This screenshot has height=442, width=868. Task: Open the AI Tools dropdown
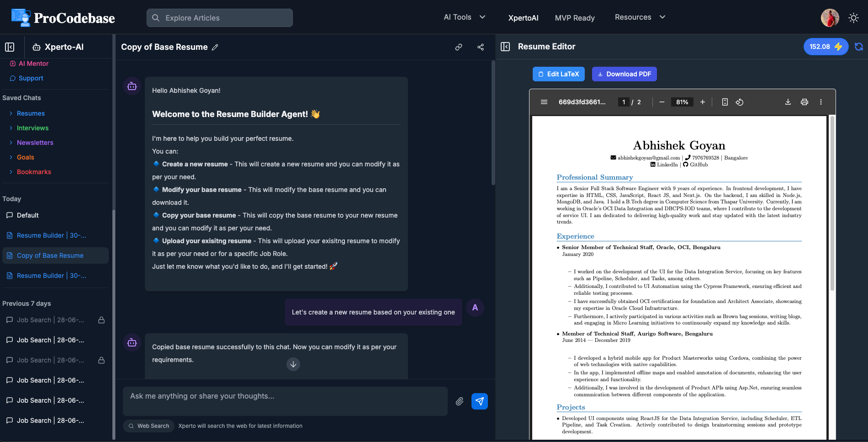[464, 17]
